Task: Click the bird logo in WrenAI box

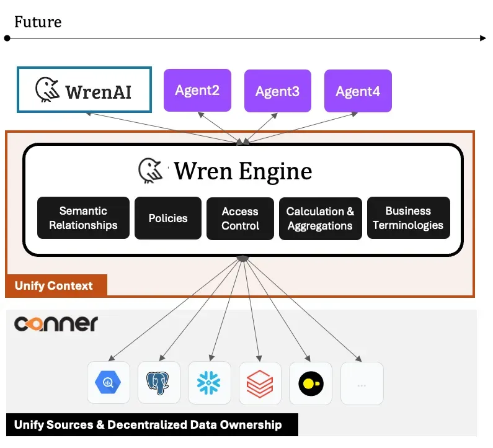Action: tap(47, 91)
